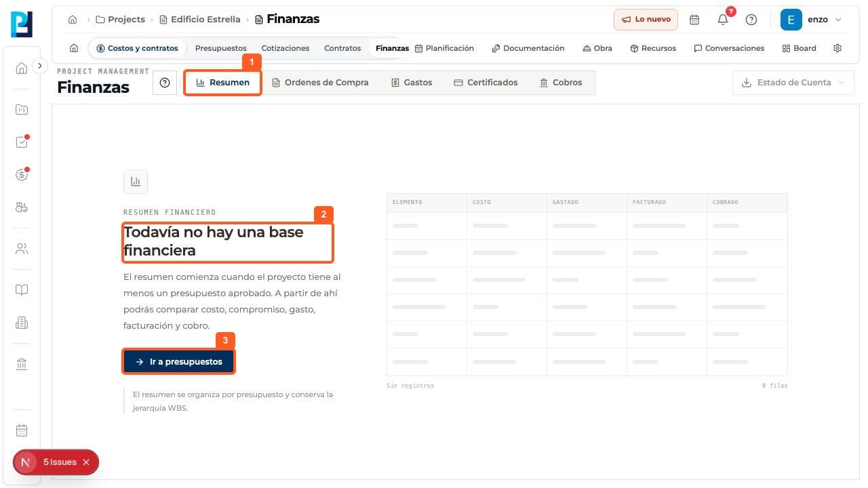This screenshot has height=488, width=868.
Task: Switch to the Ordenes de Compra tab
Action: point(320,83)
